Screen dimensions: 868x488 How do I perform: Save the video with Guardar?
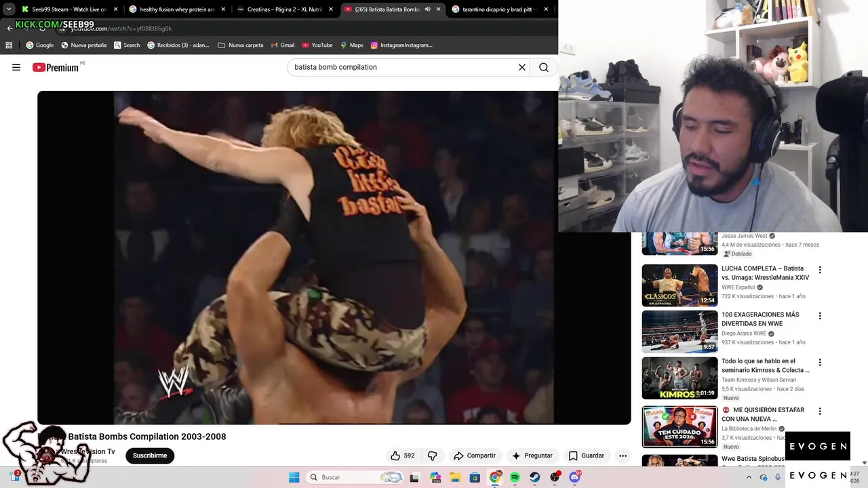click(x=586, y=455)
